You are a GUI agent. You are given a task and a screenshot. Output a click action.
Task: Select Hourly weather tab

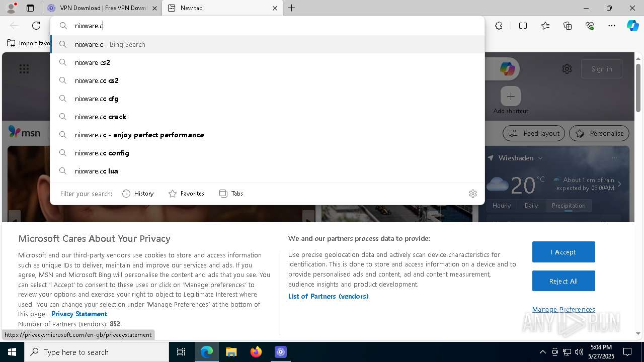click(x=502, y=206)
